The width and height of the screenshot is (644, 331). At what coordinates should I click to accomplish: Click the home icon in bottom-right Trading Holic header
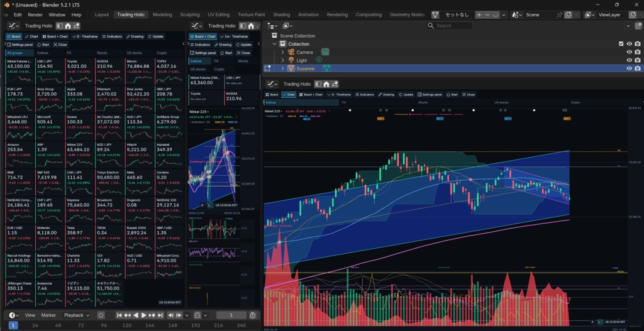click(x=326, y=84)
